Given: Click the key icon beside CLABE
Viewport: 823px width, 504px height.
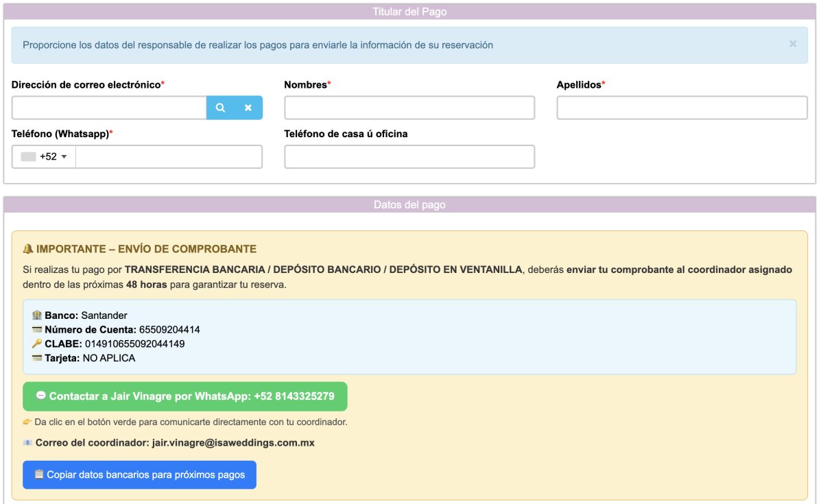Looking at the screenshot, I should pyautogui.click(x=37, y=344).
